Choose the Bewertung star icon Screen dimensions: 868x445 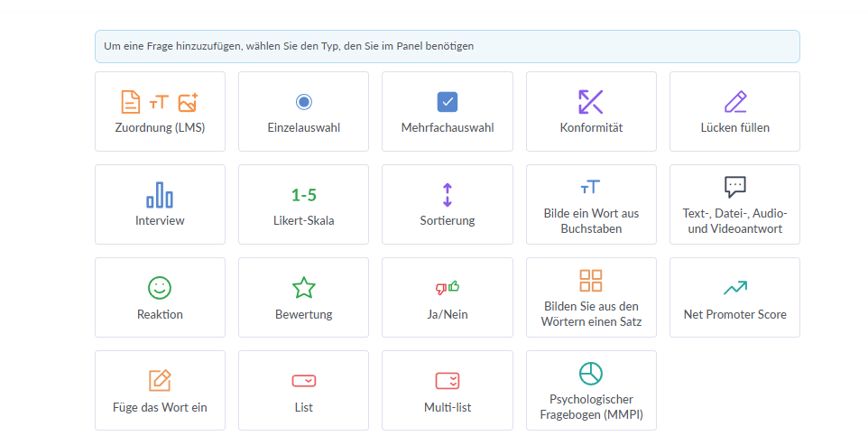[x=304, y=288]
